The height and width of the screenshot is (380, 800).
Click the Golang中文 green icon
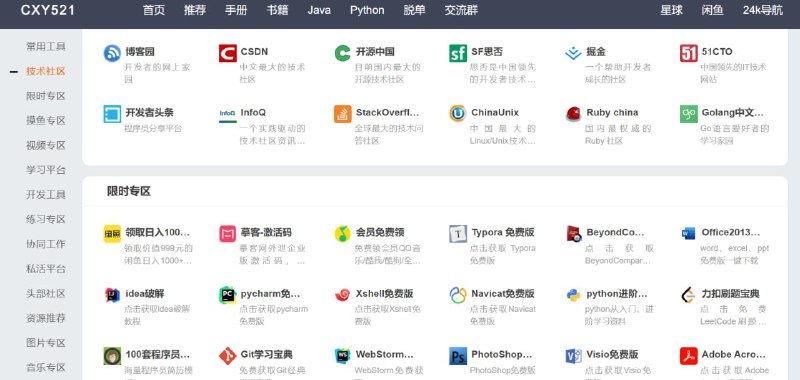(689, 114)
